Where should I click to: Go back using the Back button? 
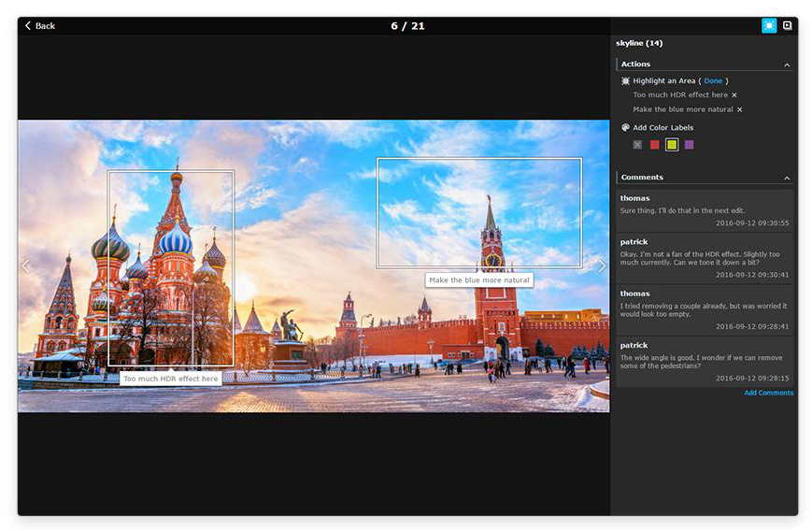39,25
